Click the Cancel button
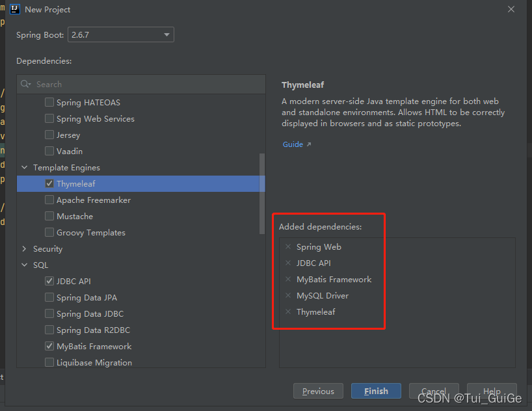The image size is (532, 411). tap(434, 391)
